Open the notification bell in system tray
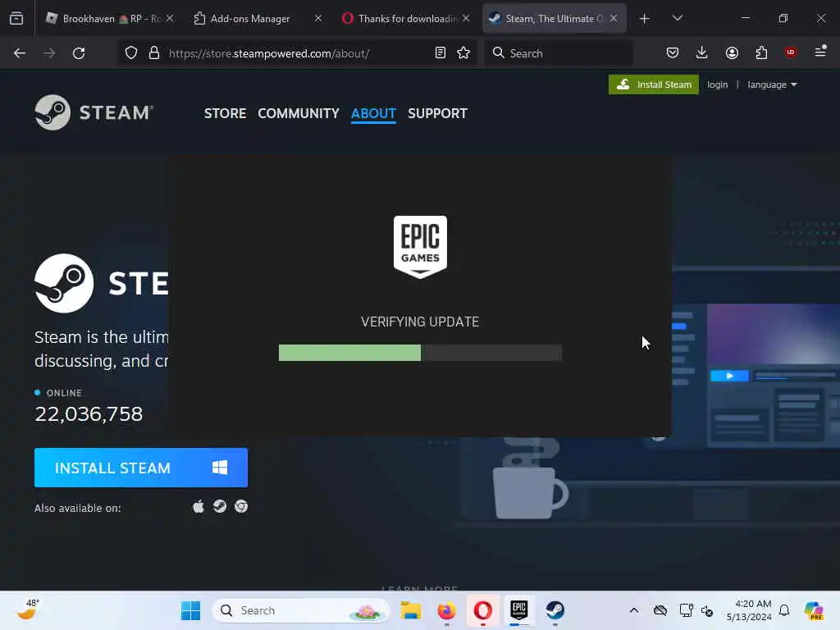This screenshot has height=630, width=840. (x=784, y=610)
